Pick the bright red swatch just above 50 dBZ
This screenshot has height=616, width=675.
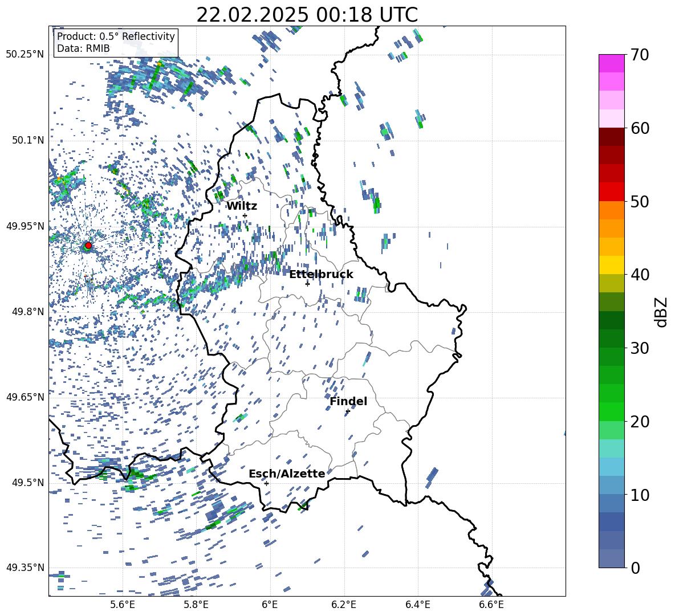pyautogui.click(x=611, y=192)
